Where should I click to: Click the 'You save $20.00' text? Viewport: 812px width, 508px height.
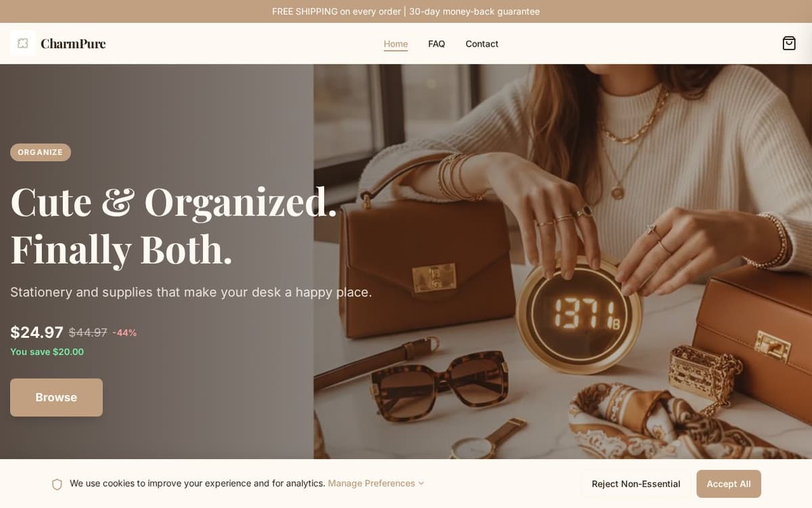tap(47, 352)
